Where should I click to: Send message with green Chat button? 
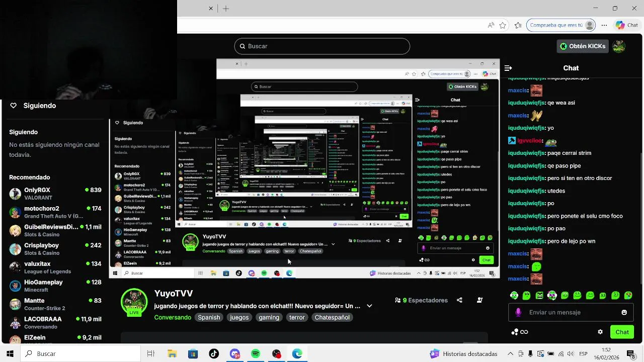click(622, 332)
